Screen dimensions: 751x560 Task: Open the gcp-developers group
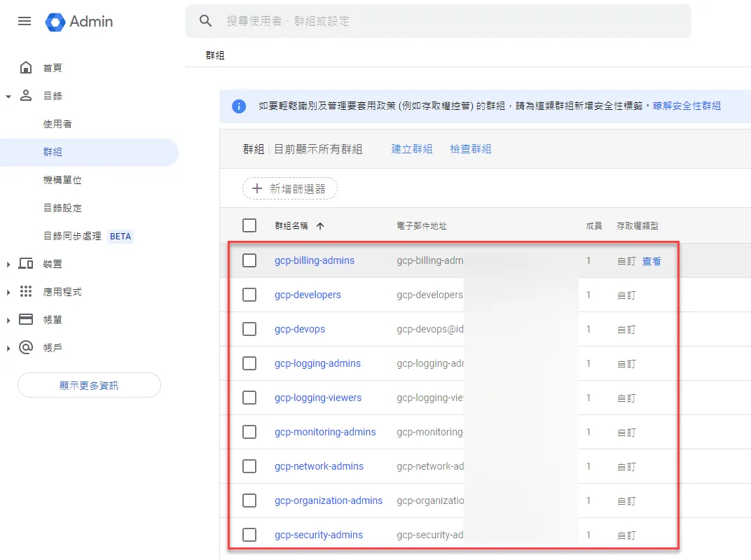point(308,295)
